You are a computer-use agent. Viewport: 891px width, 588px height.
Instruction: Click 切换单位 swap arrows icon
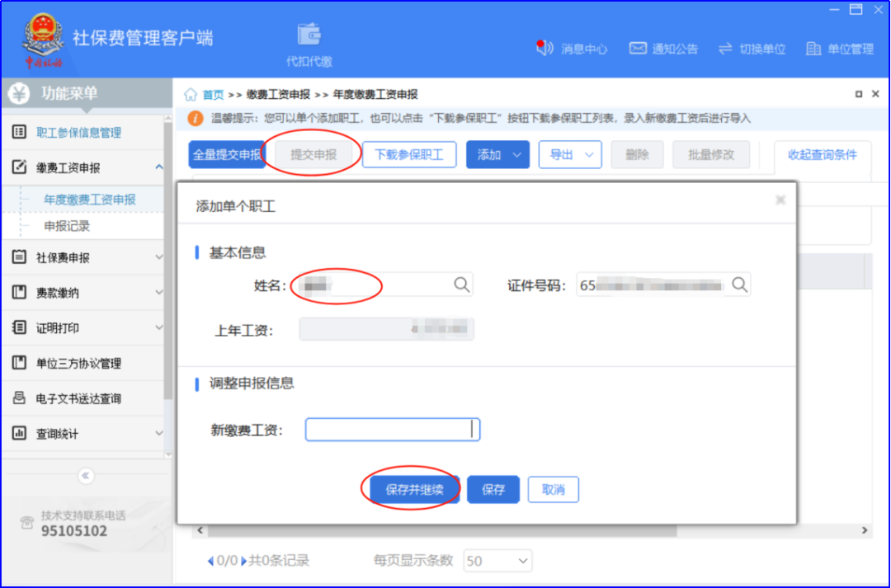click(x=725, y=49)
